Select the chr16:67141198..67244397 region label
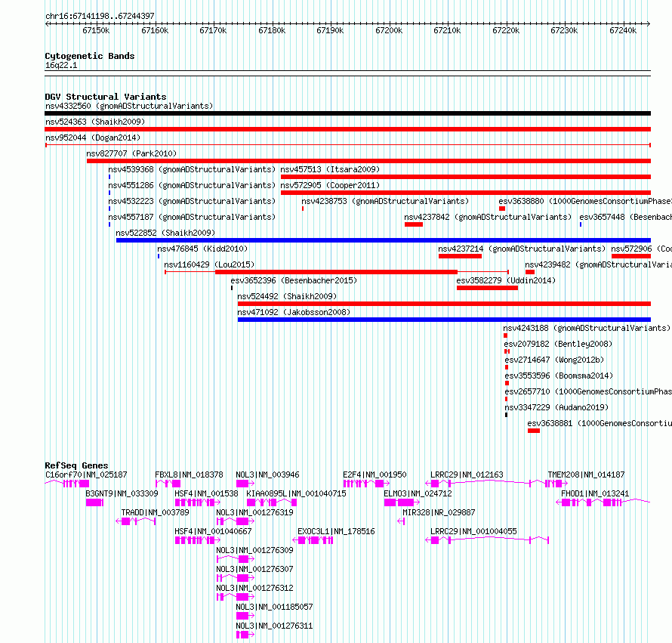Screen dimensions: 672x643 click(100, 16)
